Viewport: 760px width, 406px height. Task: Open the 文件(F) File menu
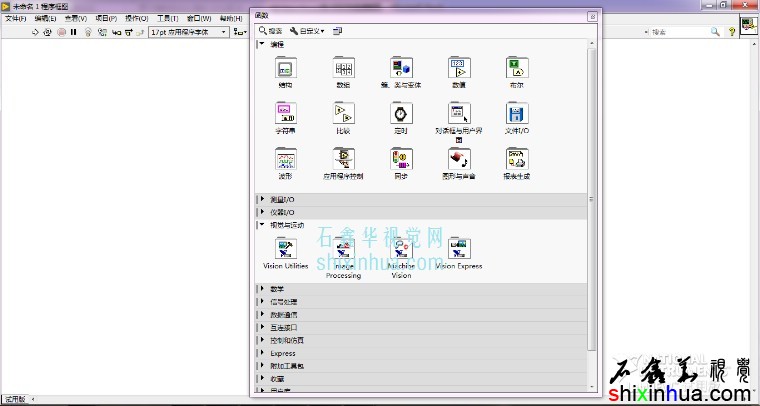pos(16,18)
